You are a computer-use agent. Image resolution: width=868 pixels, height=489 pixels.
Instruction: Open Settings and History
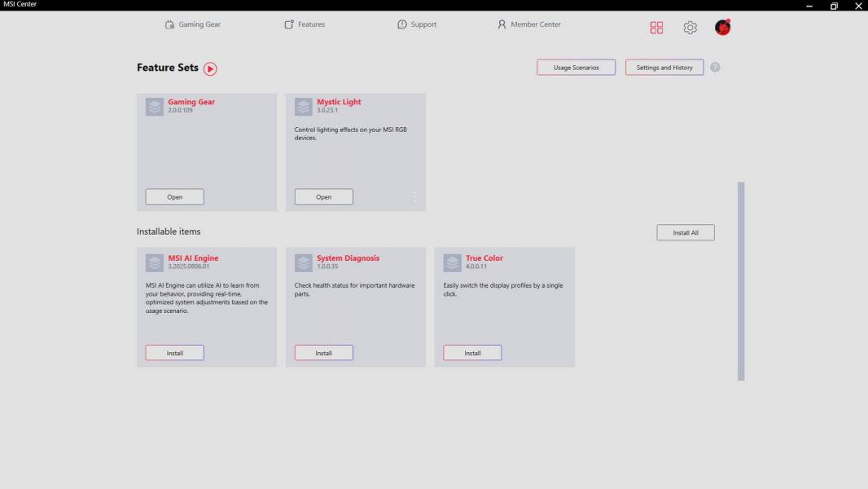(664, 68)
